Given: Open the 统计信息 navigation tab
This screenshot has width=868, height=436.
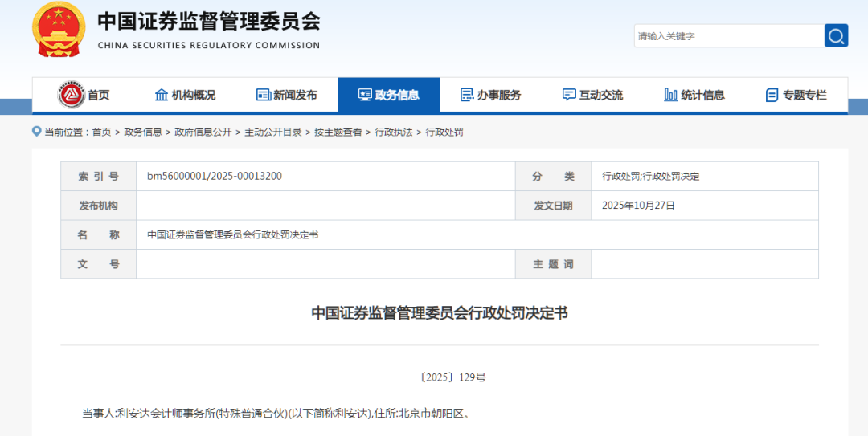Looking at the screenshot, I should point(694,96).
